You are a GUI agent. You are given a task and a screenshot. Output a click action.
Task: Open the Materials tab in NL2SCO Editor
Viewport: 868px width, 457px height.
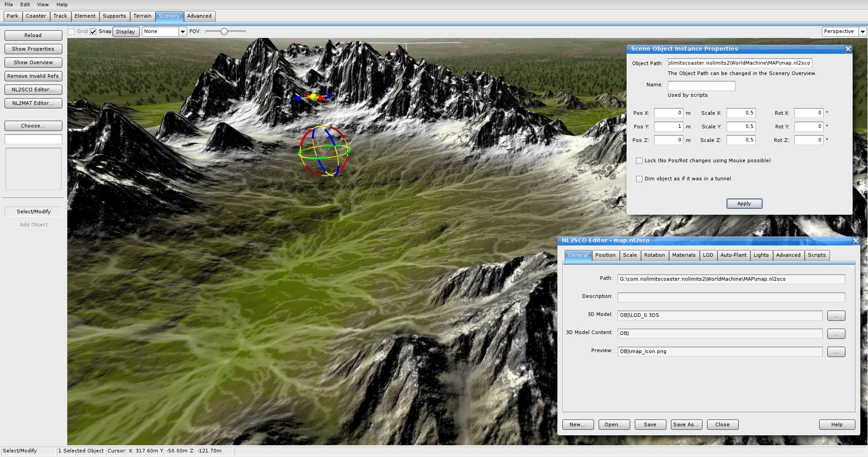tap(684, 255)
